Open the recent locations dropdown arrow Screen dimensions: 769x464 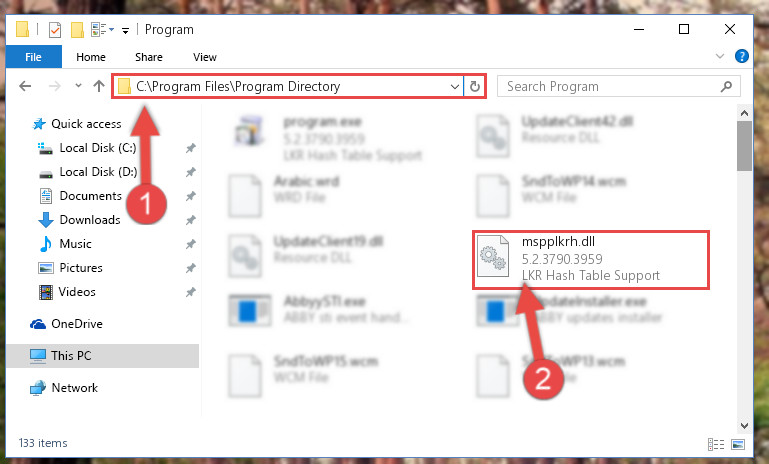(78, 86)
